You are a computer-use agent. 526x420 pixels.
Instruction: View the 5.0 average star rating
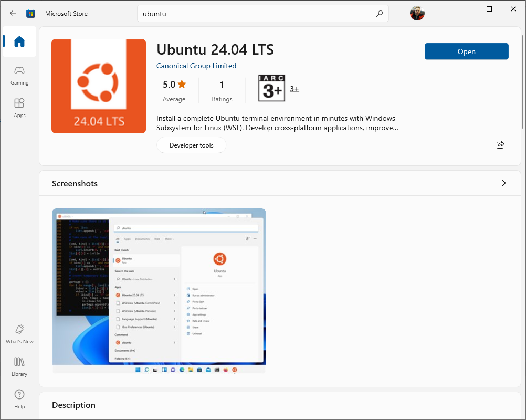174,91
